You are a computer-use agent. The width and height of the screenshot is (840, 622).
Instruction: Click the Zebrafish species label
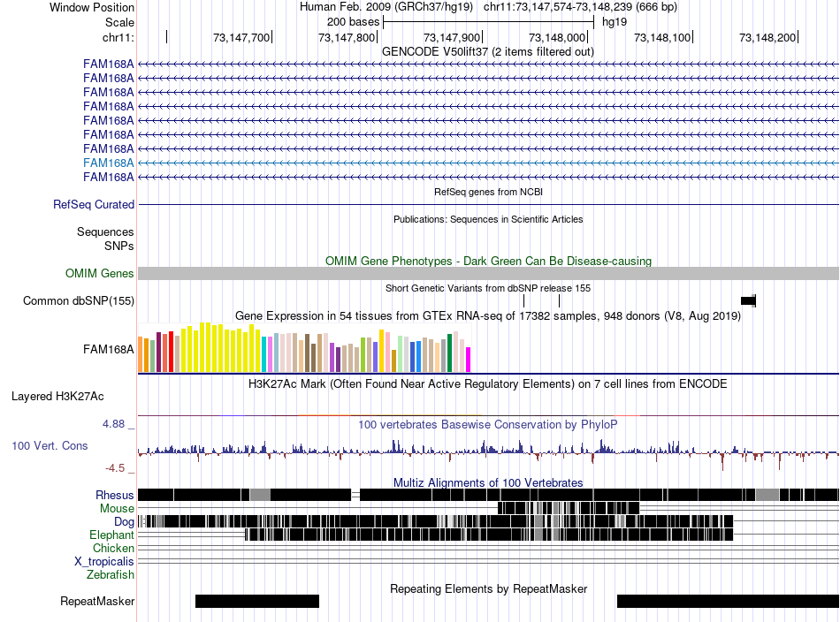(x=111, y=575)
